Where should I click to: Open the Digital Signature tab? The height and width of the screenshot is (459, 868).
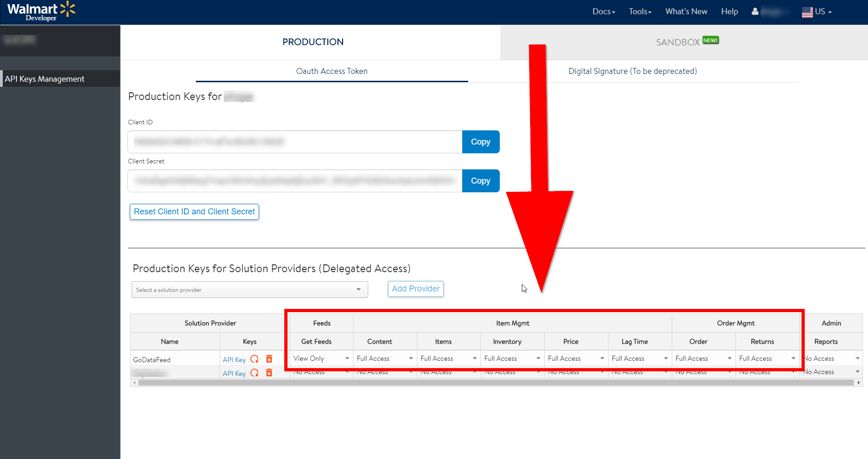(x=633, y=71)
